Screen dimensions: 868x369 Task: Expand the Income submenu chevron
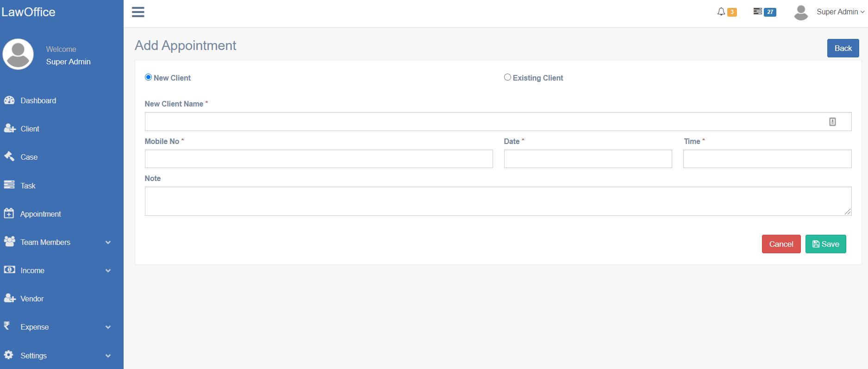point(108,271)
